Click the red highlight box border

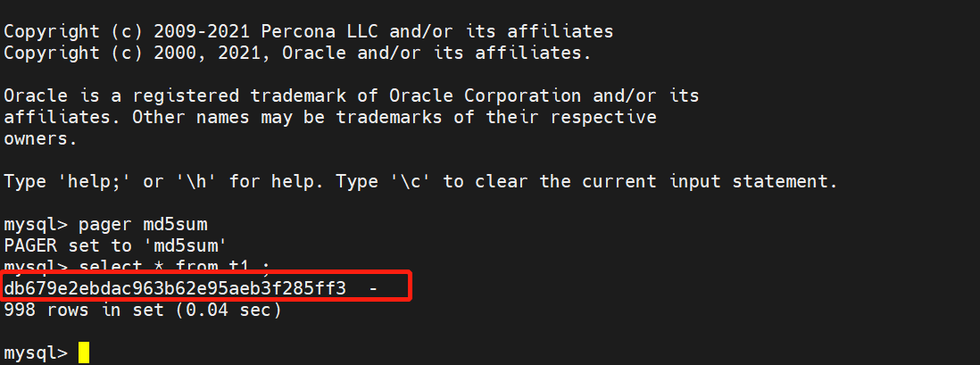click(206, 272)
